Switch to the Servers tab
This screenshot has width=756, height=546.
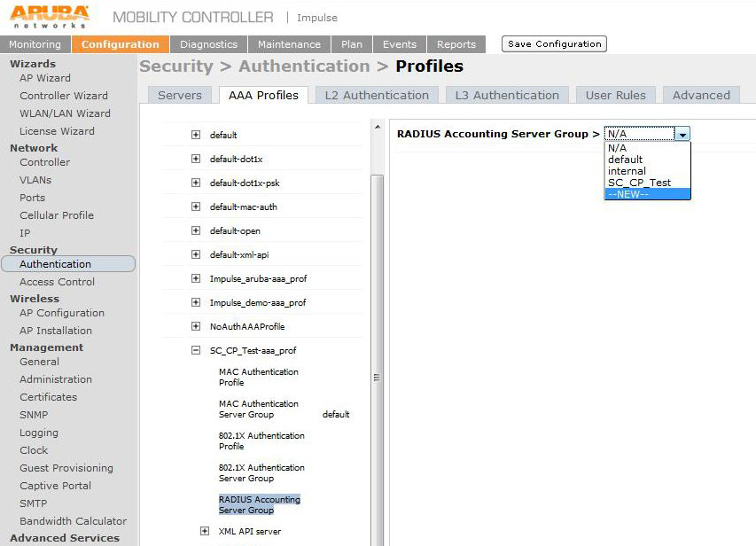pos(180,95)
